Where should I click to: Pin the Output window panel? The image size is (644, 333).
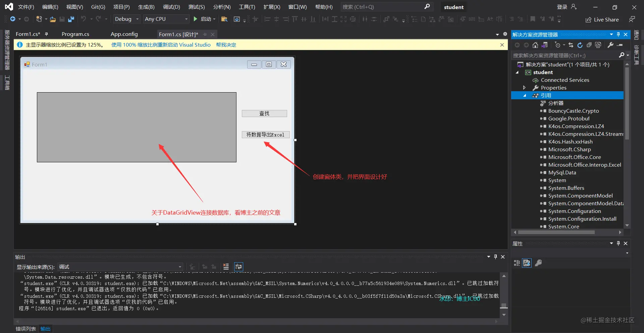[x=496, y=257]
